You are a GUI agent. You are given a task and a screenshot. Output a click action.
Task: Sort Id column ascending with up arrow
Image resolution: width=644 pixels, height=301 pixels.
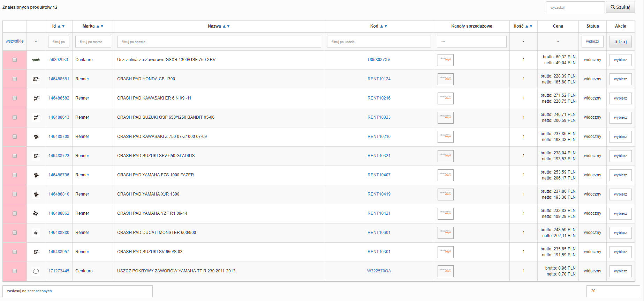pos(59,26)
